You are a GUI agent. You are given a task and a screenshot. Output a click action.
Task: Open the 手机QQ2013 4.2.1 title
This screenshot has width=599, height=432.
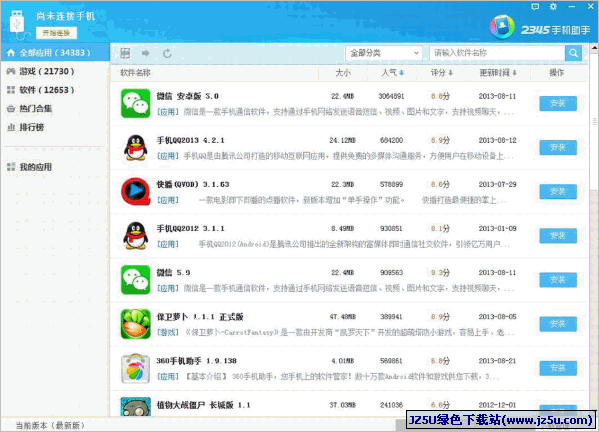pyautogui.click(x=190, y=140)
